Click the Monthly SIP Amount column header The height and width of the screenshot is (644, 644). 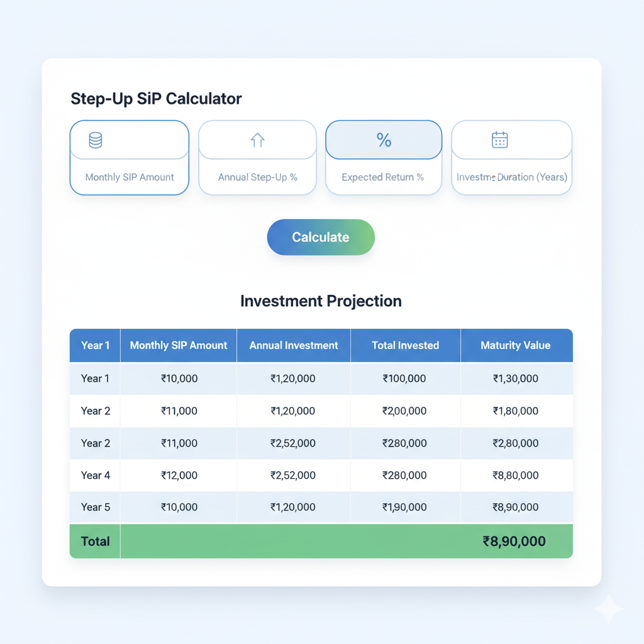[x=179, y=345]
